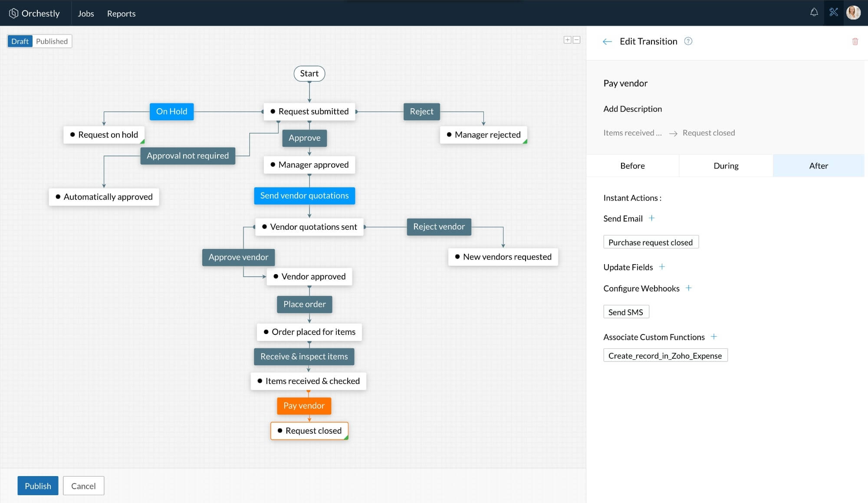Switch to Published view

52,41
